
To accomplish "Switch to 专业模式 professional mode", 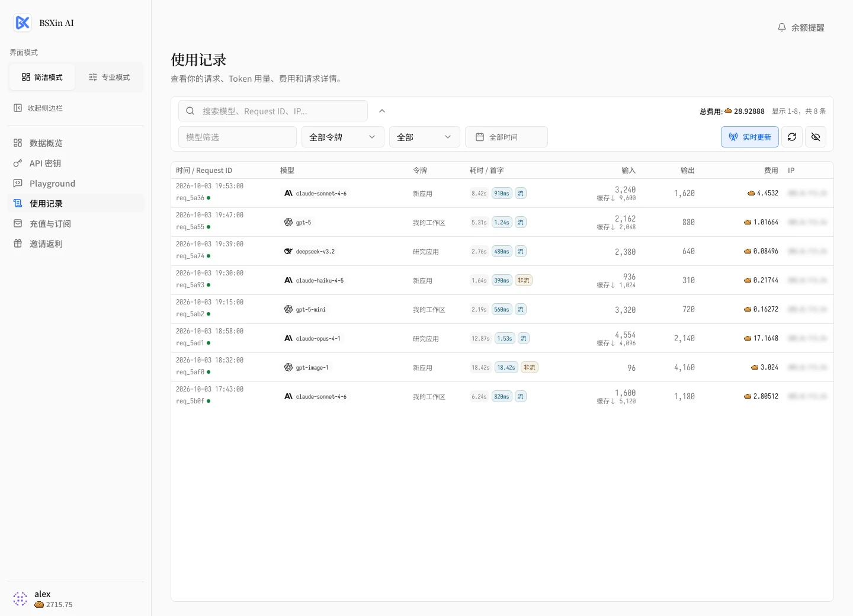I will click(x=109, y=77).
